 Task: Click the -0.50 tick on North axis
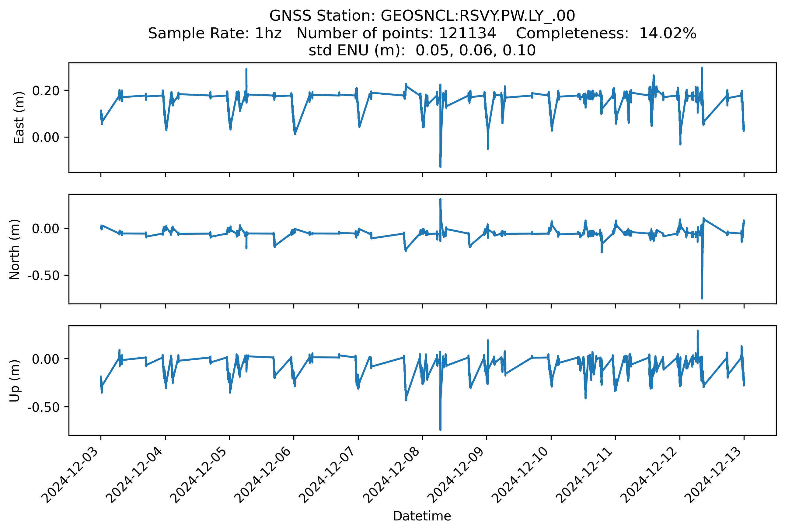[43, 276]
